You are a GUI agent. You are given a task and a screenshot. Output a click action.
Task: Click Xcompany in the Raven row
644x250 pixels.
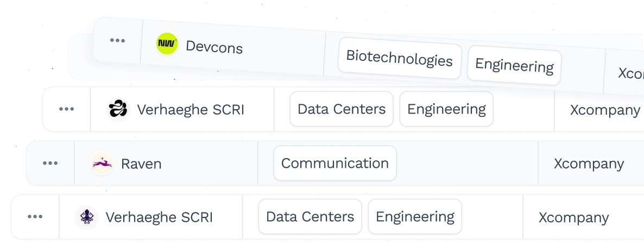coord(589,164)
